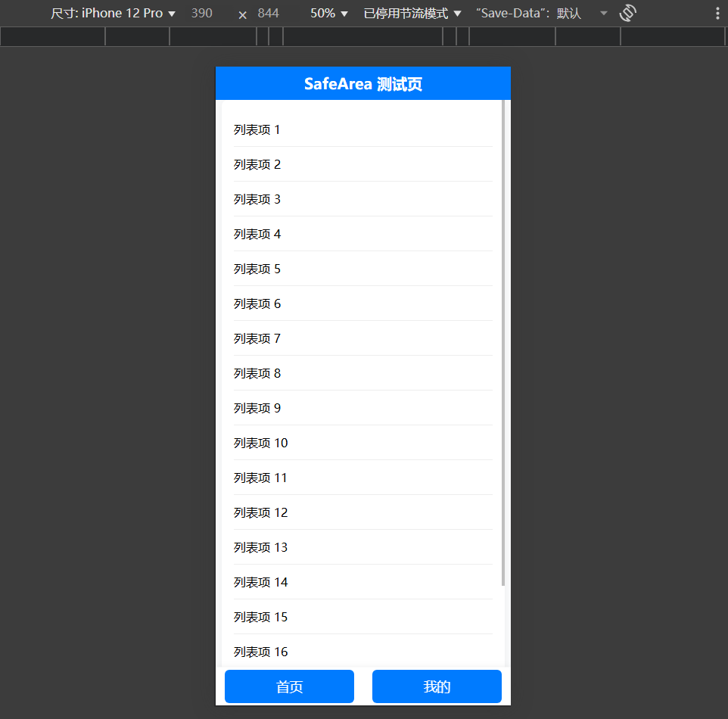Select 列表项 8 in the list
Image resolution: width=728 pixels, height=719 pixels.
257,374
